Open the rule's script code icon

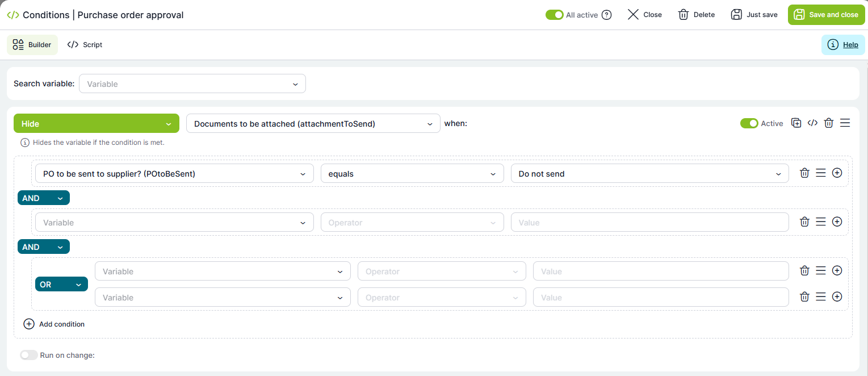[x=812, y=123]
